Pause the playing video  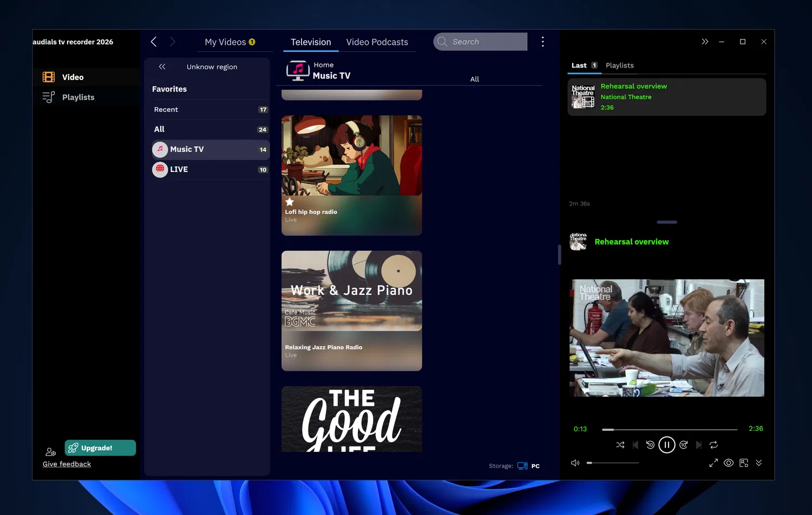tap(667, 445)
